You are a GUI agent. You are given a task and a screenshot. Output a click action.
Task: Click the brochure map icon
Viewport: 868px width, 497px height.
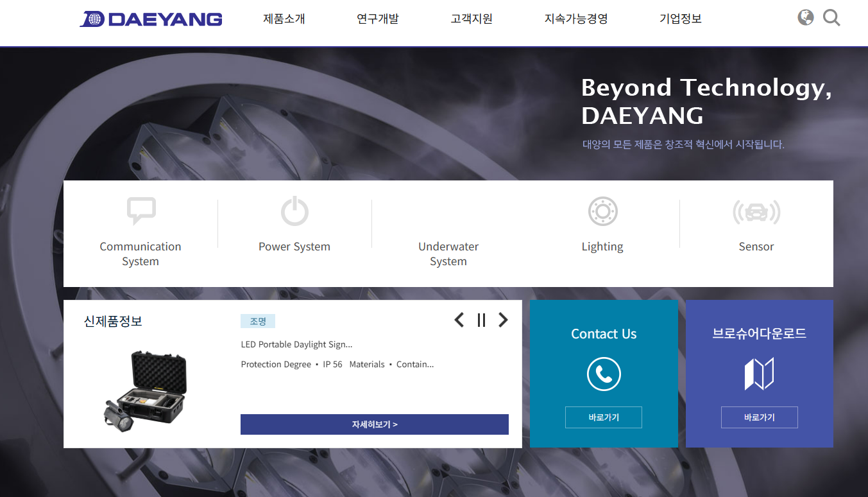(x=759, y=374)
